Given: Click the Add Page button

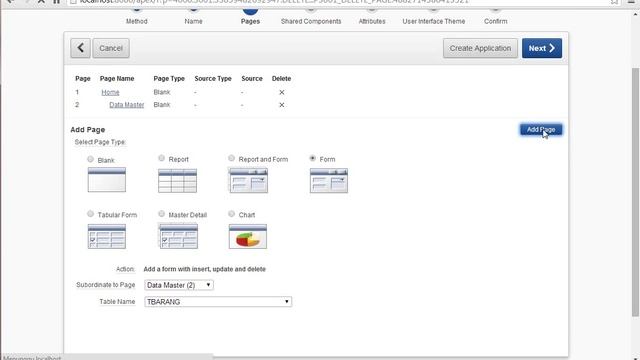Looking at the screenshot, I should 541,129.
